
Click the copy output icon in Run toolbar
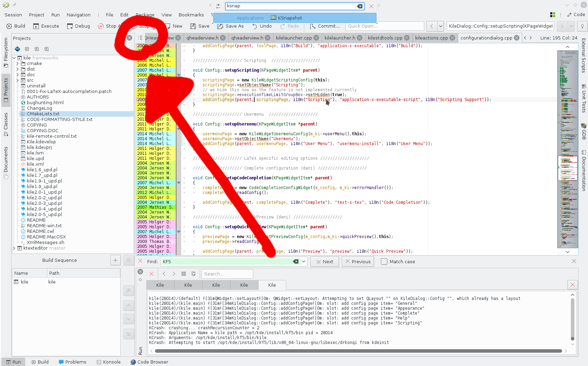(x=193, y=274)
